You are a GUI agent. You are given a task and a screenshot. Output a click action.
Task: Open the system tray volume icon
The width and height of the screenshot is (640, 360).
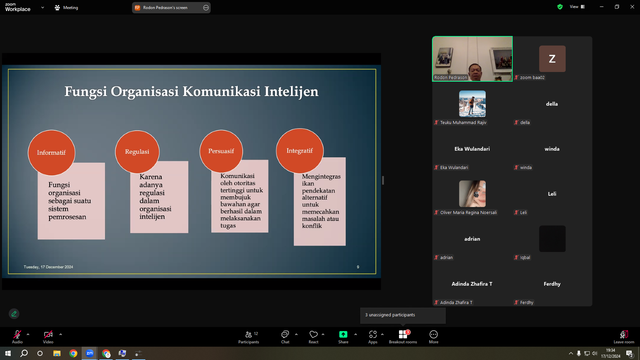[595, 353]
